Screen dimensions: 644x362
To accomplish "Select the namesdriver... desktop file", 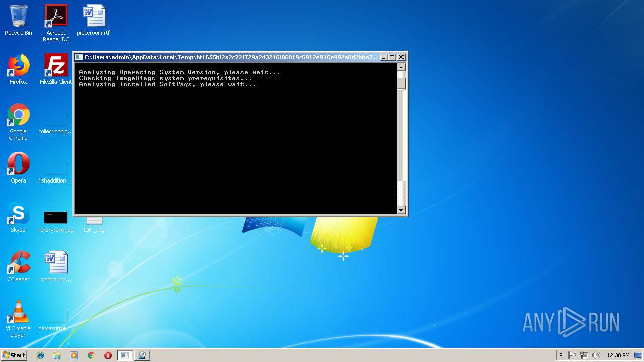I will click(x=56, y=321).
